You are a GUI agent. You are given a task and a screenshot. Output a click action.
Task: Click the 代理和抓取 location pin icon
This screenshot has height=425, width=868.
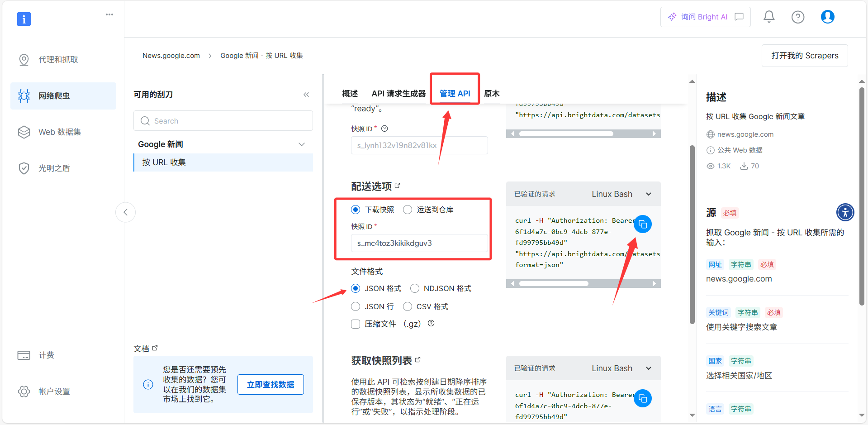[24, 60]
